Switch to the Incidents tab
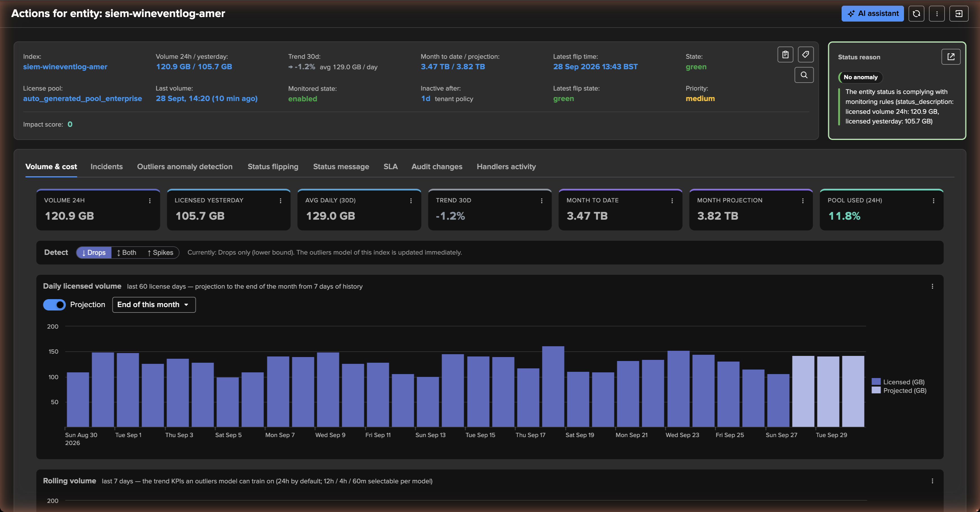This screenshot has height=512, width=980. 107,167
